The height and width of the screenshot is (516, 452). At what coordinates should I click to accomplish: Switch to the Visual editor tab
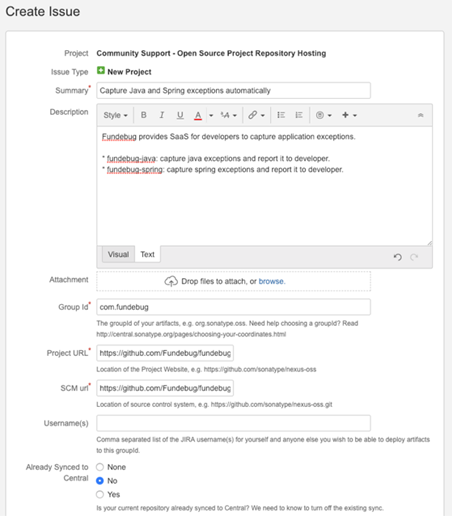118,254
